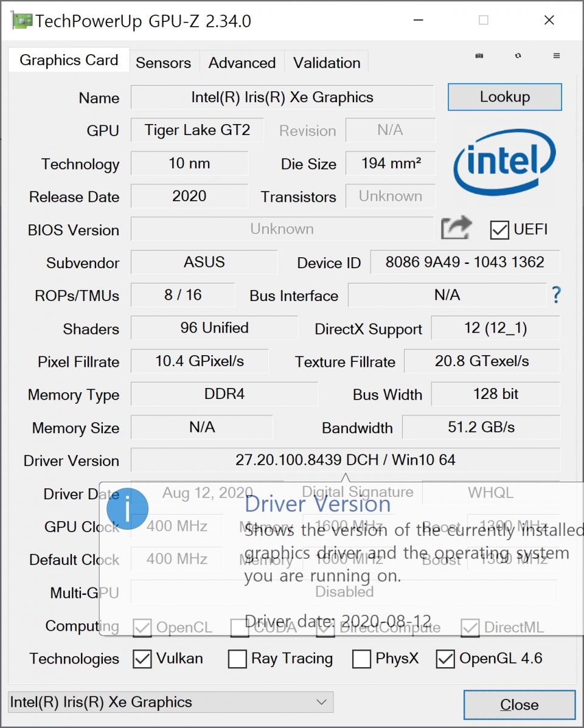Viewport: 584px width, 728px height.
Task: Minimize the GPU-Z window
Action: coord(419,21)
